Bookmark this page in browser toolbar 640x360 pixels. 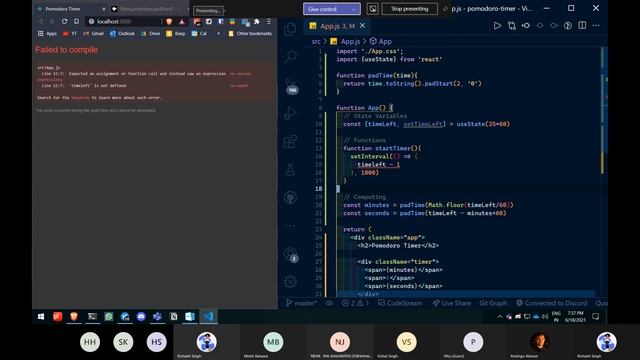point(76,21)
